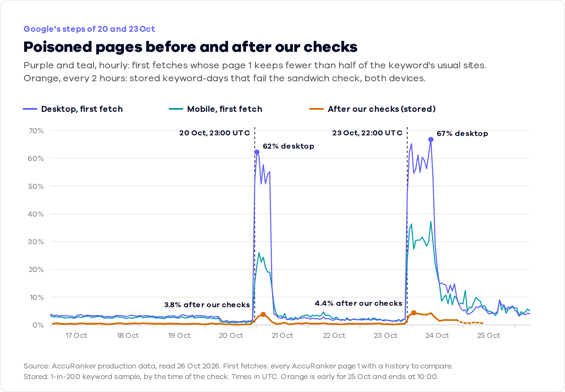This screenshot has width=565, height=392.
Task: Click the 70% y-axis label
Action: point(36,131)
